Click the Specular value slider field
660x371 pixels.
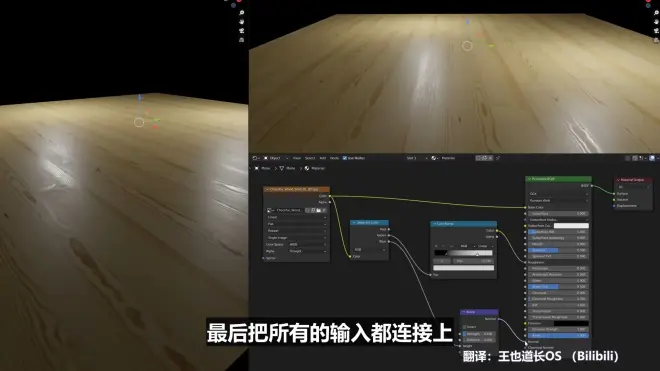point(558,250)
